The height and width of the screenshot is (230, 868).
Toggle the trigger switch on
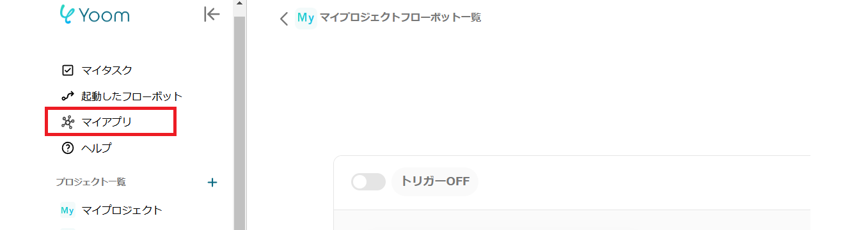coord(368,181)
